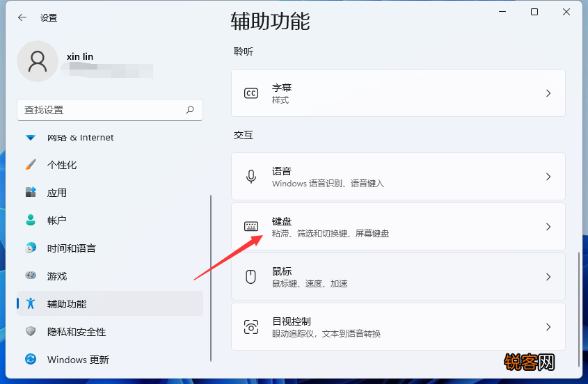Screen dimensions: 588x384
Task: Open 应用 settings category
Action: [x=110, y=193]
